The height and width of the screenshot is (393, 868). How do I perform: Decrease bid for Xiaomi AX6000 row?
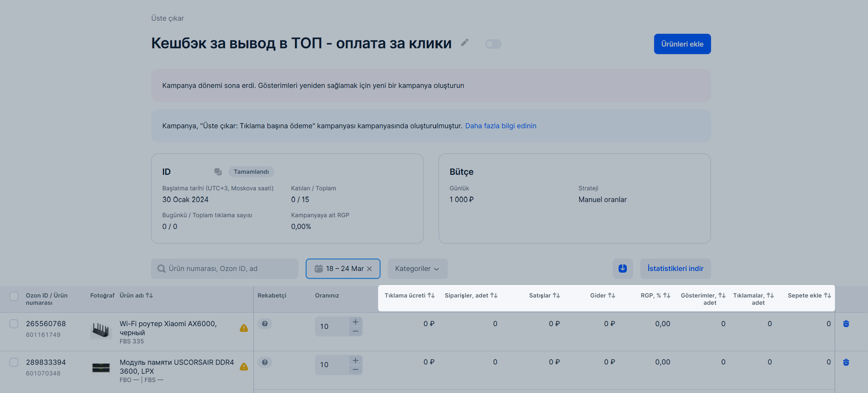355,331
